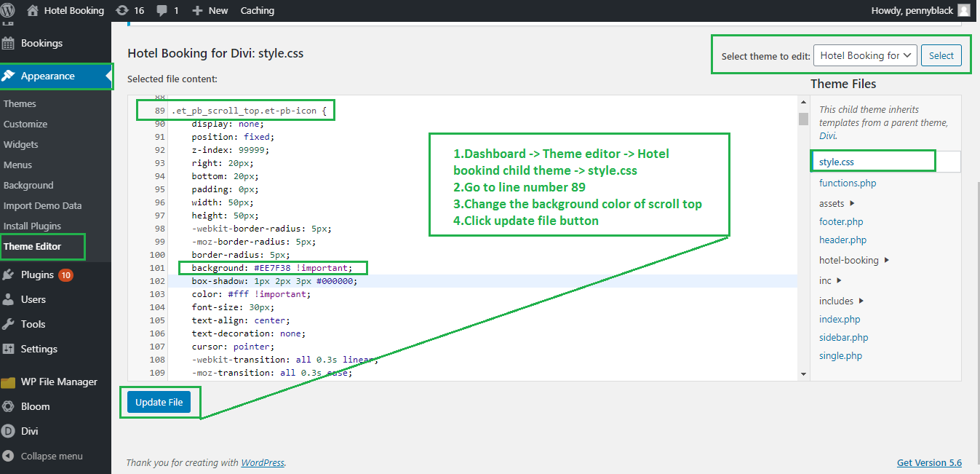This screenshot has height=474, width=980.
Task: Open index.php in Theme Files
Action: [x=840, y=319]
